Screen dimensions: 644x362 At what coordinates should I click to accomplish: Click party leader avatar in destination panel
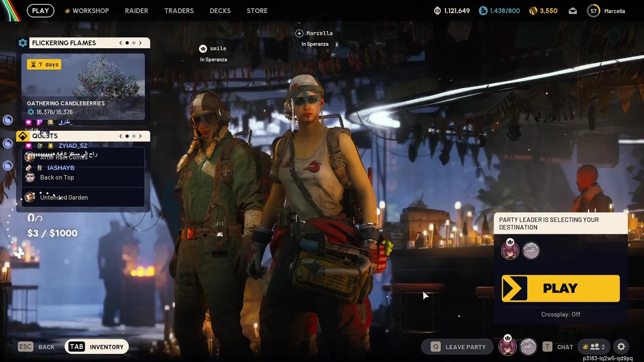510,250
